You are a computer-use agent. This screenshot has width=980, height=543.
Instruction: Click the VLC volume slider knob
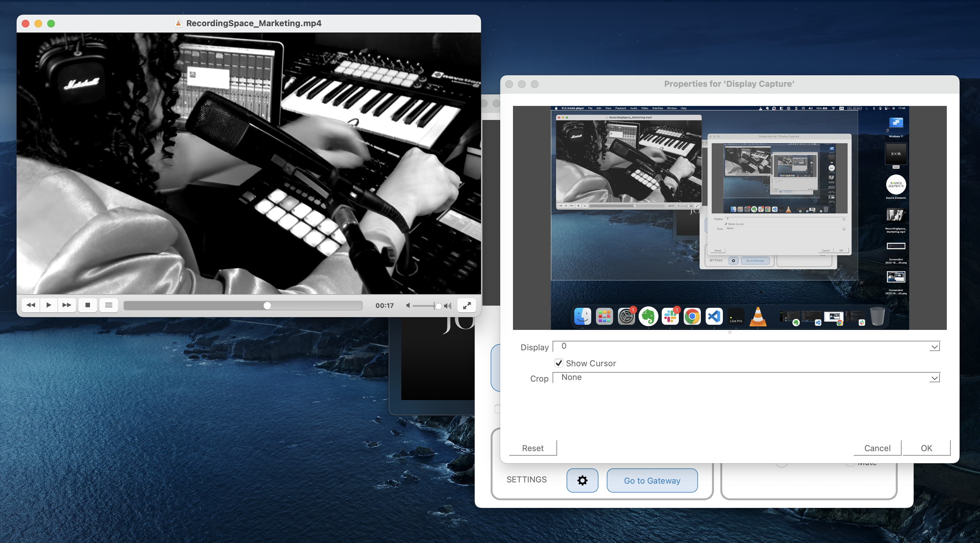438,306
